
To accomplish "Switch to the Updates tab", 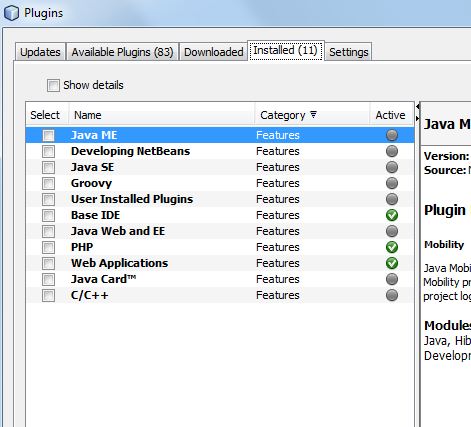I will tap(40, 52).
